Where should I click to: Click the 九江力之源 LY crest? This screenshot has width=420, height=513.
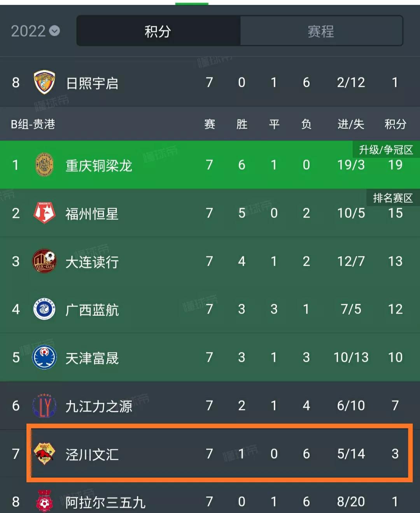(x=44, y=406)
